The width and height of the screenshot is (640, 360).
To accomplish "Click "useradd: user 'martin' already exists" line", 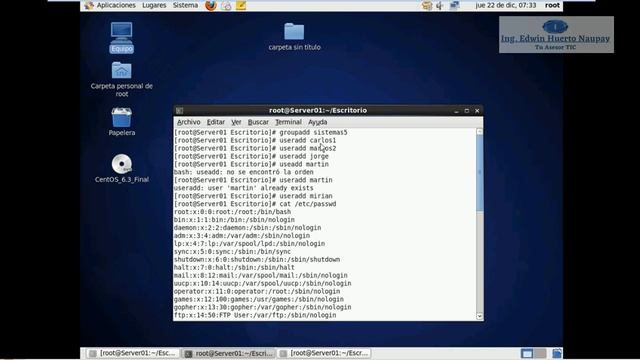I will click(244, 188).
